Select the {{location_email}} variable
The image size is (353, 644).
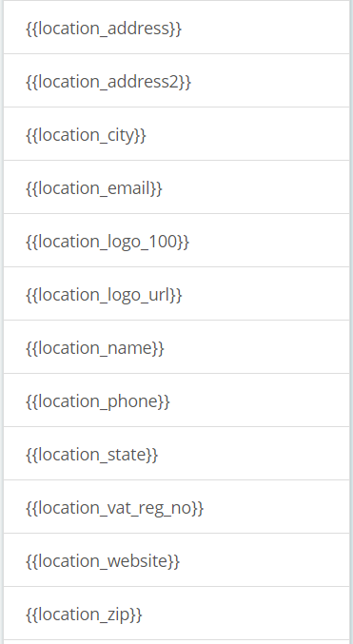[x=176, y=187]
